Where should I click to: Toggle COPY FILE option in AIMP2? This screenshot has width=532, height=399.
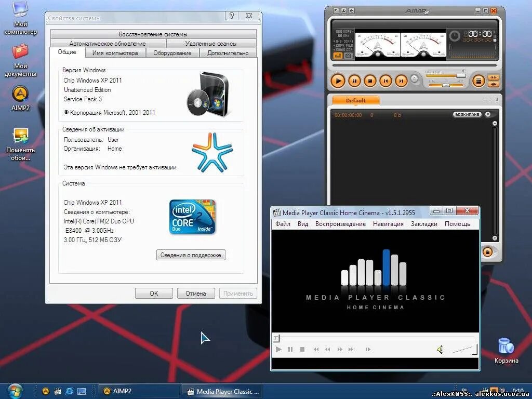(344, 46)
